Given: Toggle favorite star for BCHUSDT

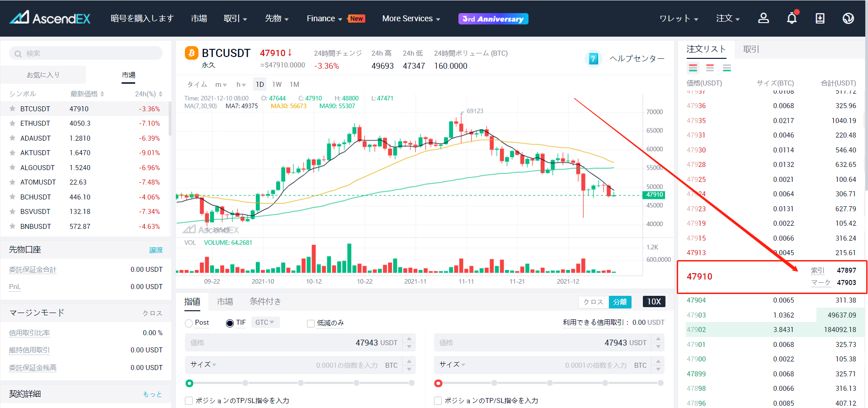Looking at the screenshot, I should point(12,197).
